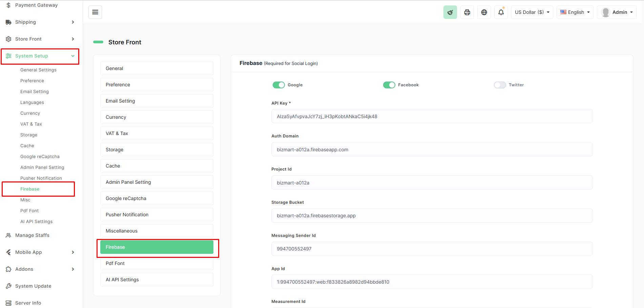Click the hamburger menu icon
The height and width of the screenshot is (308, 644).
coord(95,12)
